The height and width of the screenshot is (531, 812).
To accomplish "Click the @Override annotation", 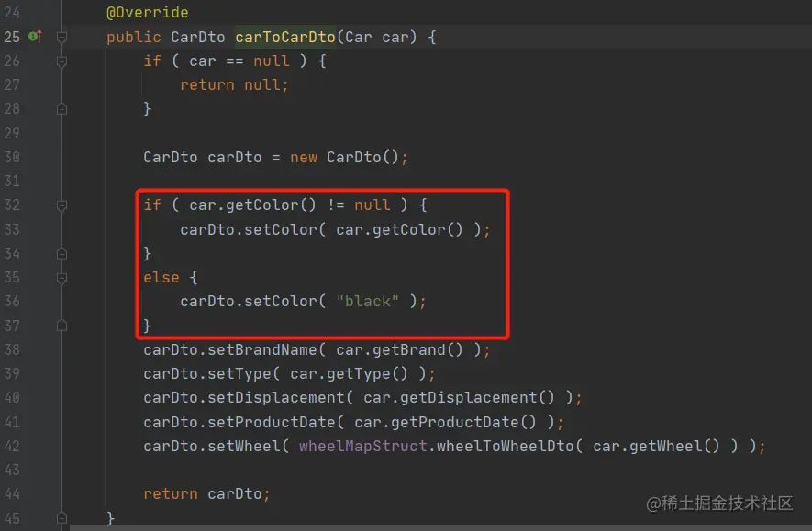I will (x=147, y=13).
